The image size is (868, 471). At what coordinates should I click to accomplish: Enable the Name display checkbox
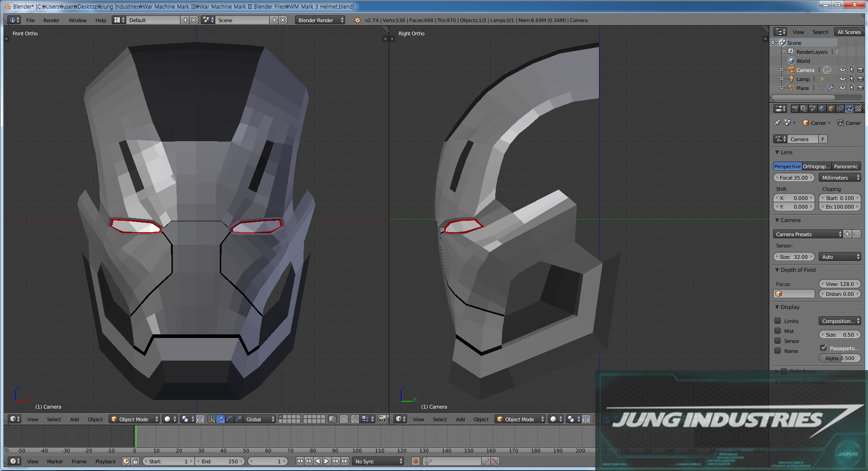point(778,351)
